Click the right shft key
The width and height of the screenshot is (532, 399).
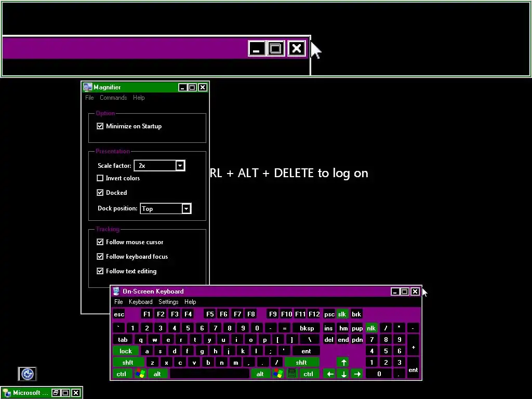point(302,362)
